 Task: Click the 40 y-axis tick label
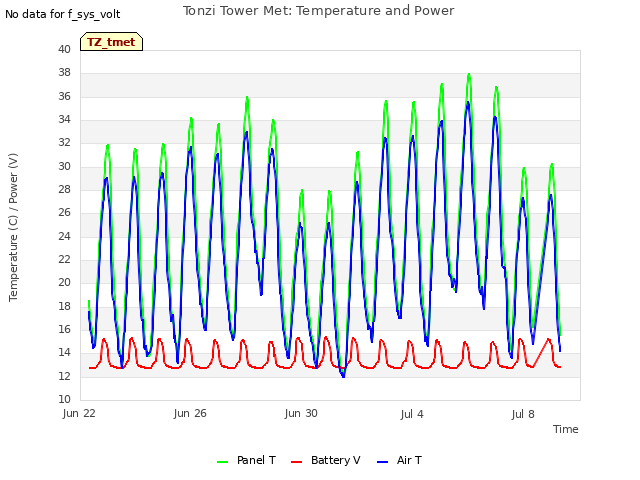coord(64,49)
